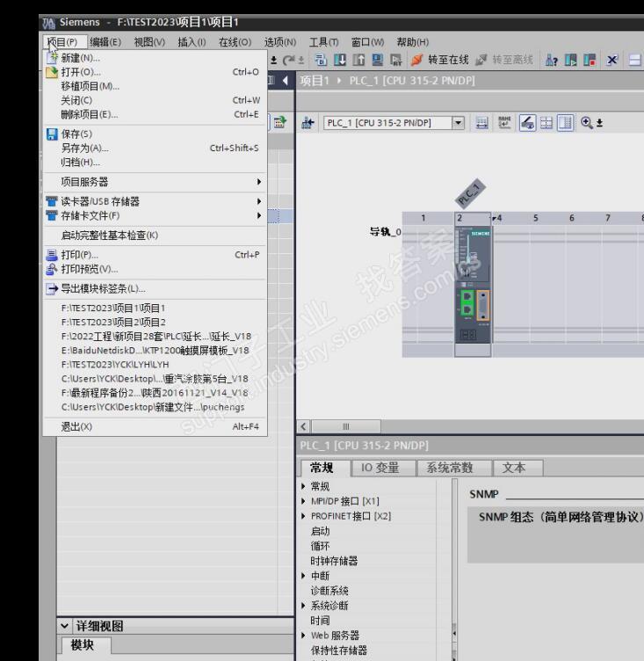
Task: Expand PROFINET 接口 [X2] tree node
Action: pyautogui.click(x=303, y=516)
